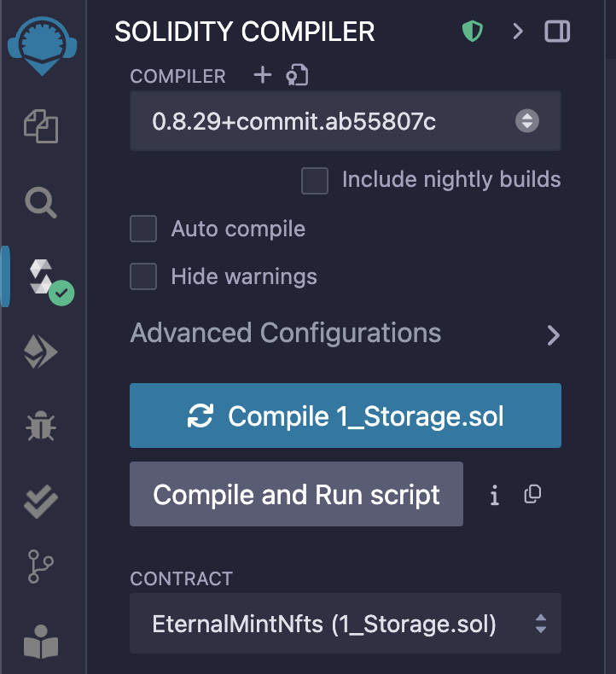Open the Git source control icon

(40, 567)
